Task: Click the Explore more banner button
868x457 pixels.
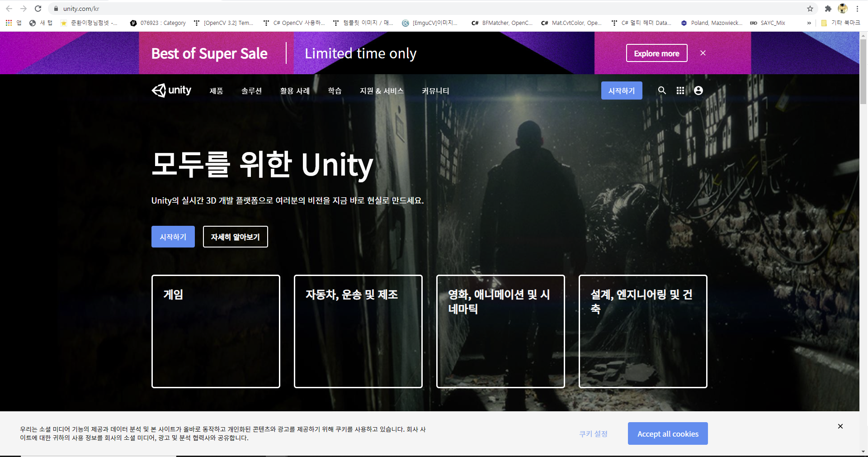Action: (656, 53)
